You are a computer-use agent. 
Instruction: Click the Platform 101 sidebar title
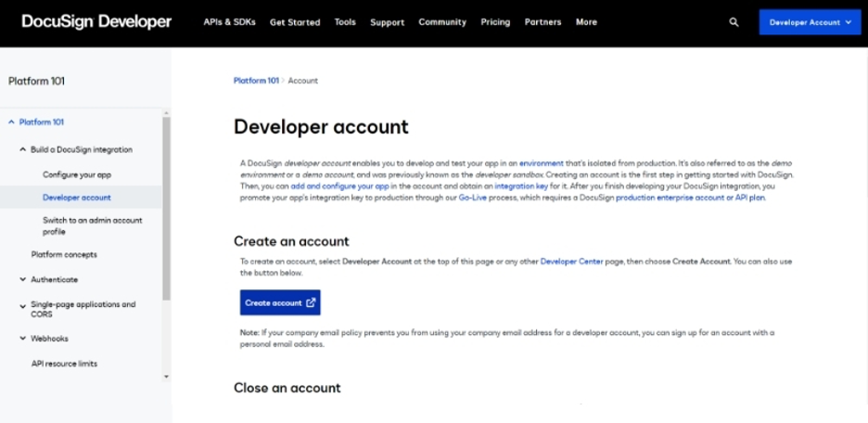[x=36, y=81]
